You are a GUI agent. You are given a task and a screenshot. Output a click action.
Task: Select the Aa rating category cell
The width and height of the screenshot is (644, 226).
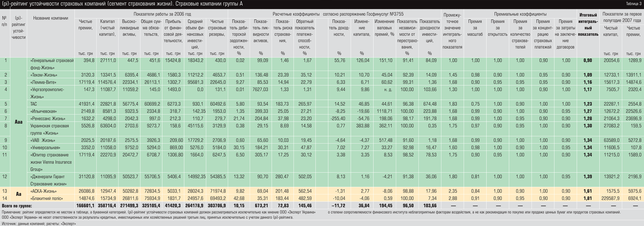pyautogui.click(x=19, y=194)
